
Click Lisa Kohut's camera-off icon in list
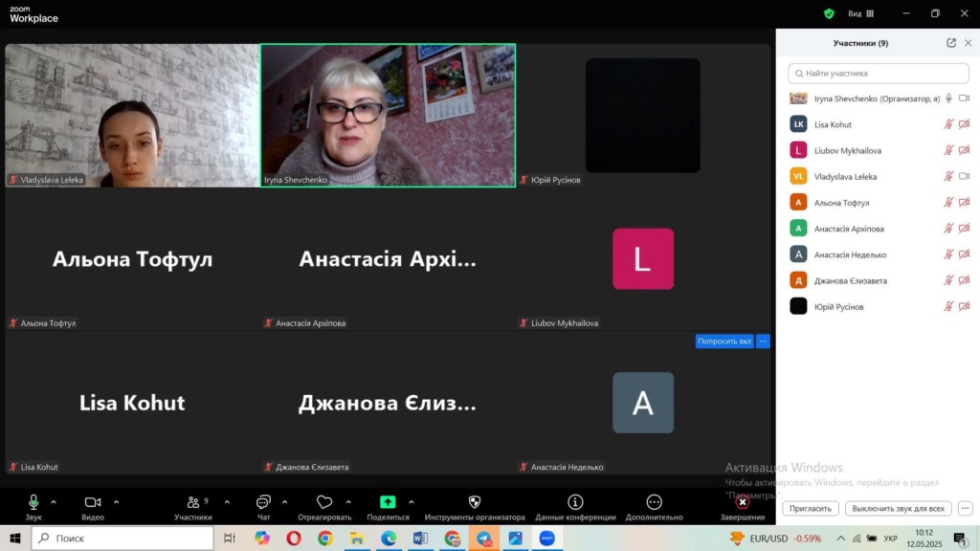965,124
